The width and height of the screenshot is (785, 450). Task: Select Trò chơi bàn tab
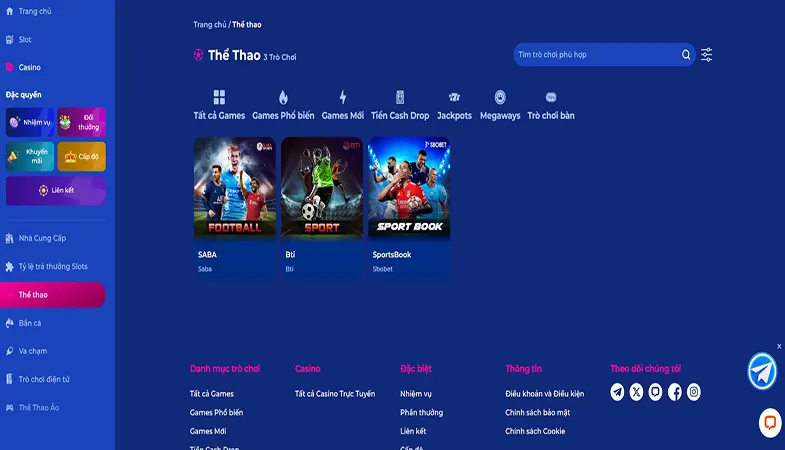[551, 105]
